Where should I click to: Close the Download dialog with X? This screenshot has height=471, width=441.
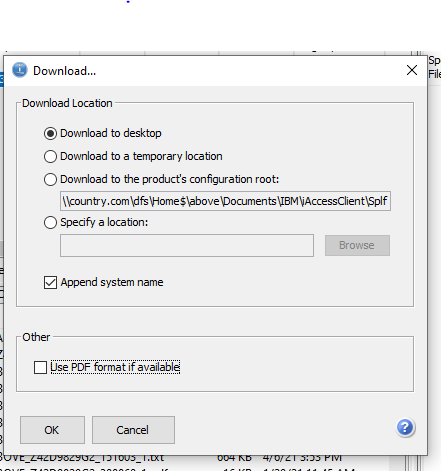coord(412,70)
